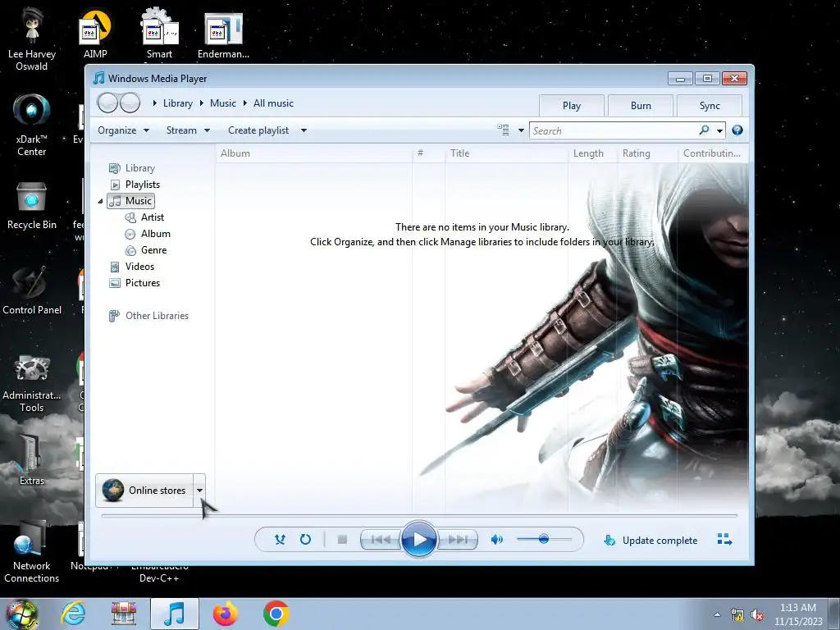840x630 pixels.
Task: Click Create playlist
Action: pos(258,130)
